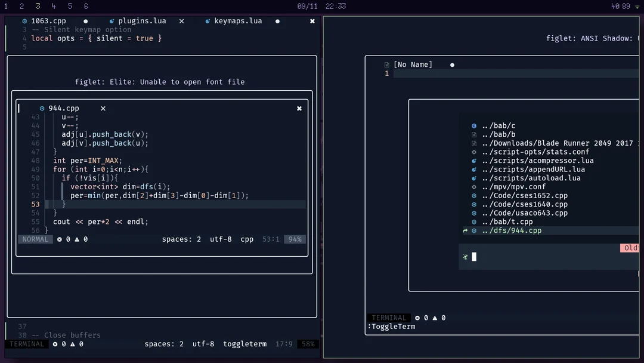Click the modified dot on the [No Name] buffer
Screen dimensions: 644x363
point(452,64)
